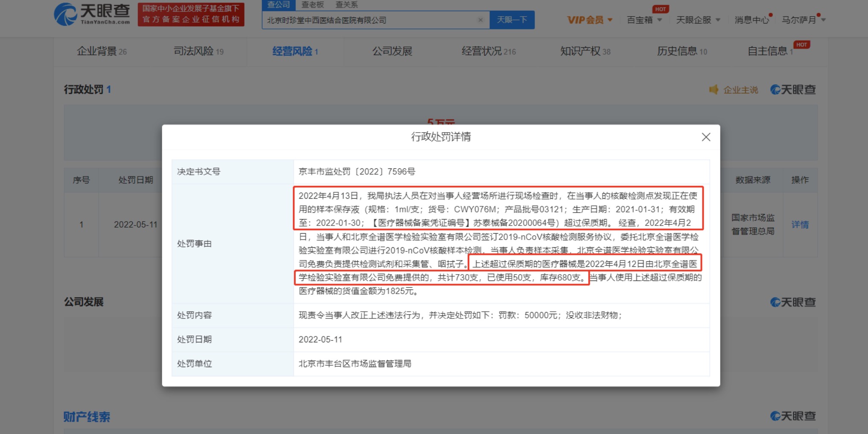Click the 处罚单位 label cell
Viewport: 868px width, 434px height.
point(233,364)
